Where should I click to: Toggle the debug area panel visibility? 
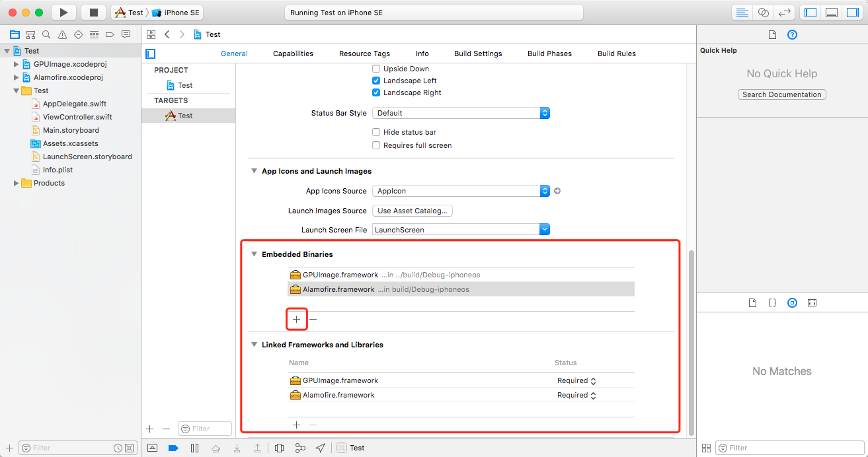coord(832,13)
